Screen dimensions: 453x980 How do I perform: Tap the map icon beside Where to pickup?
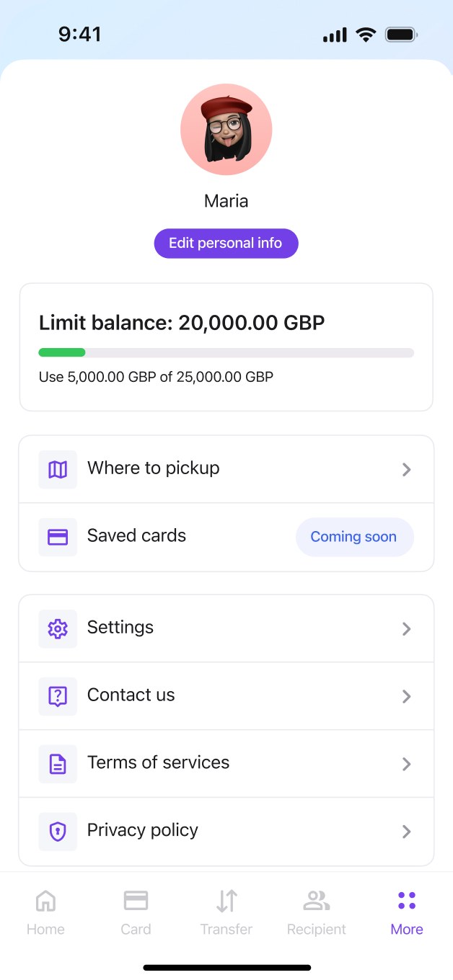pyautogui.click(x=58, y=469)
